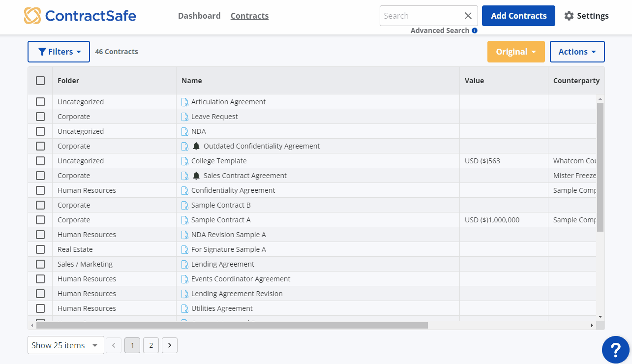Select the College Template row checkbox
The width and height of the screenshot is (632, 364).
pyautogui.click(x=40, y=161)
